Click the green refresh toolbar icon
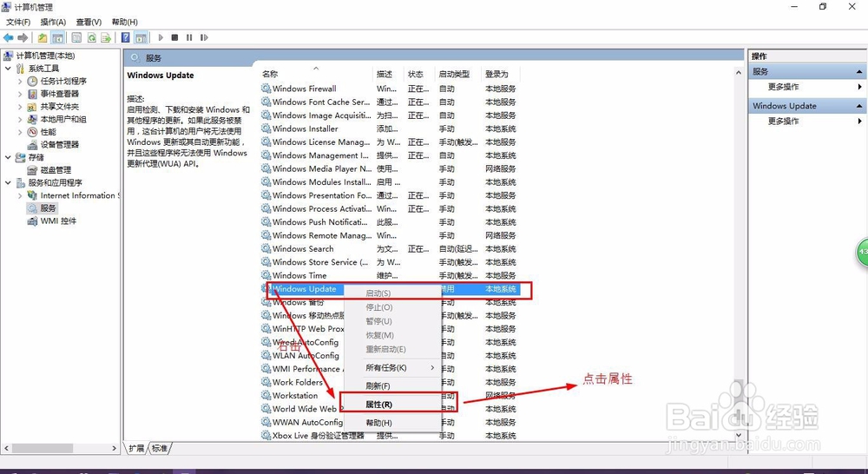Image resolution: width=868 pixels, height=474 pixels. click(91, 37)
